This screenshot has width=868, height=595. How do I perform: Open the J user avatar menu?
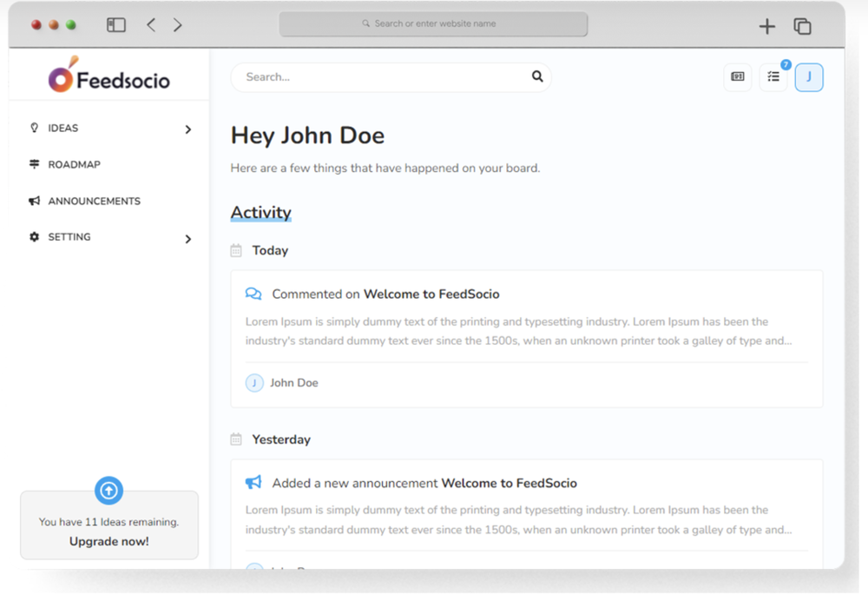coord(809,77)
